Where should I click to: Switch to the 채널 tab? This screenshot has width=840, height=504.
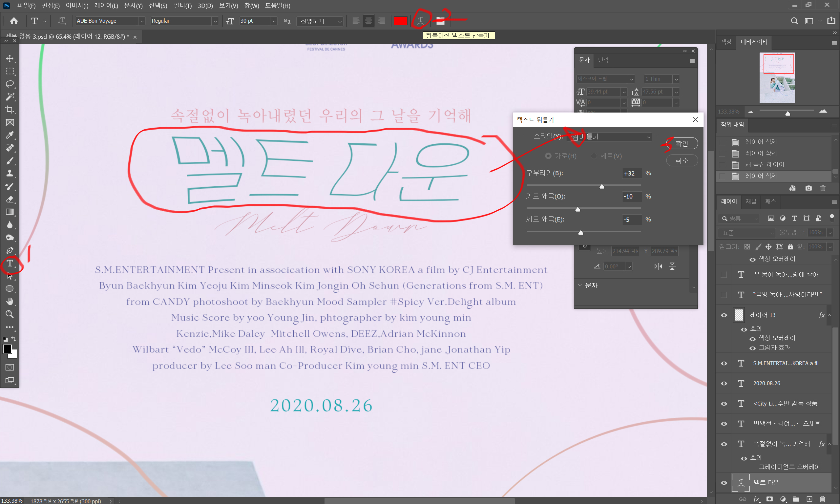(751, 201)
